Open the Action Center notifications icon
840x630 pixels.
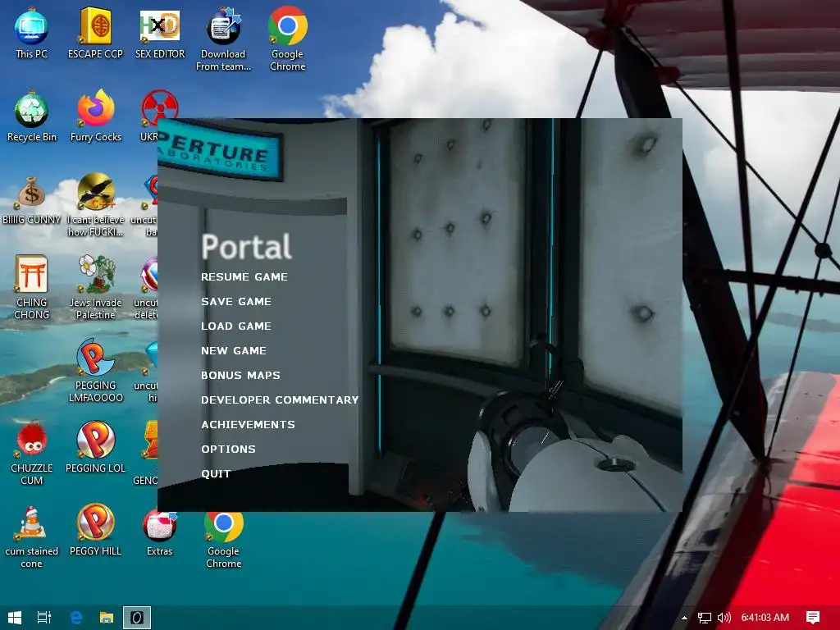click(x=813, y=618)
